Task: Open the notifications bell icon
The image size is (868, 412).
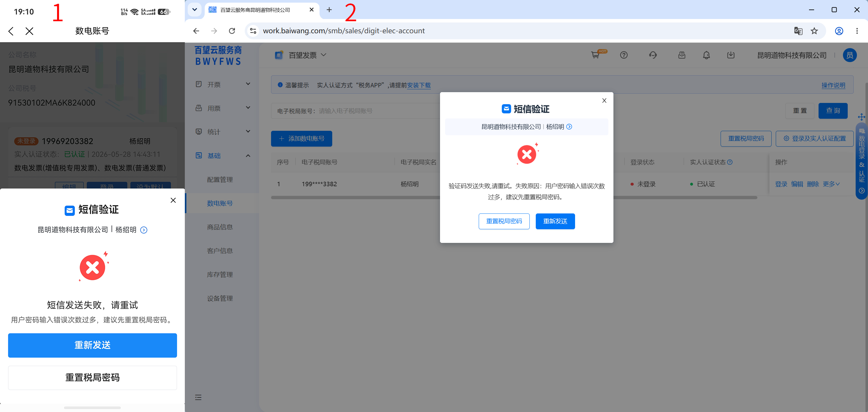Action: [x=706, y=55]
